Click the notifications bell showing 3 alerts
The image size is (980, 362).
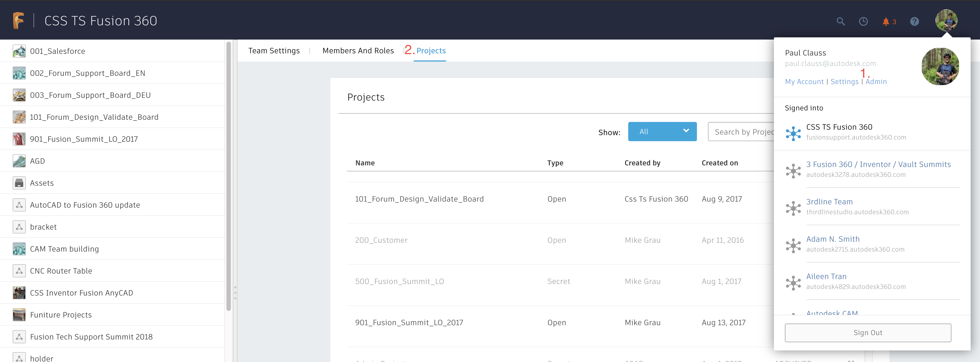point(886,22)
